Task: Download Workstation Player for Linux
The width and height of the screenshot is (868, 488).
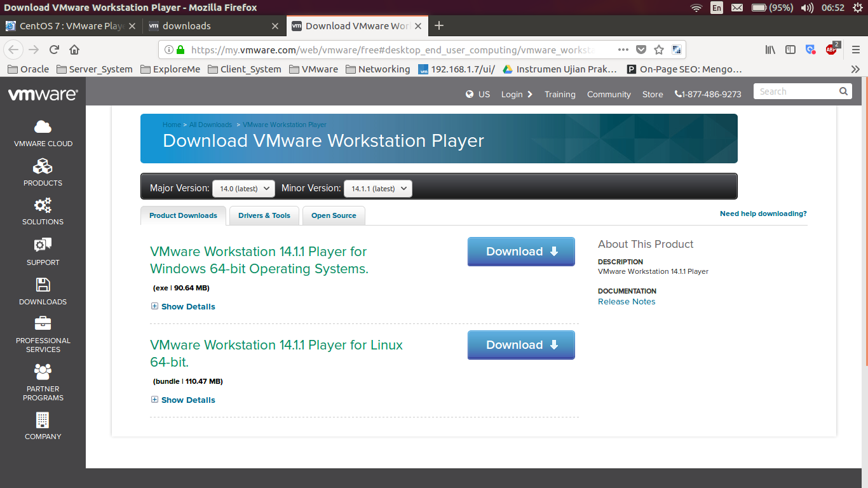Action: pyautogui.click(x=521, y=345)
